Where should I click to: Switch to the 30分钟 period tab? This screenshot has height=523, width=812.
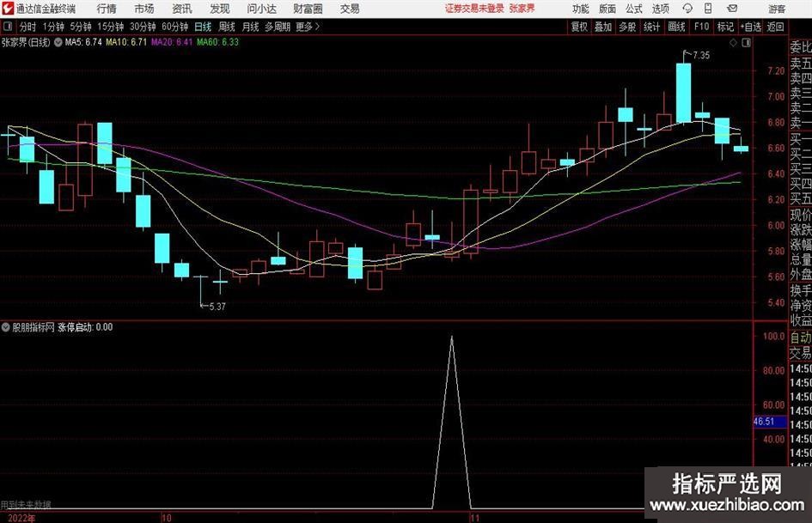pyautogui.click(x=143, y=27)
